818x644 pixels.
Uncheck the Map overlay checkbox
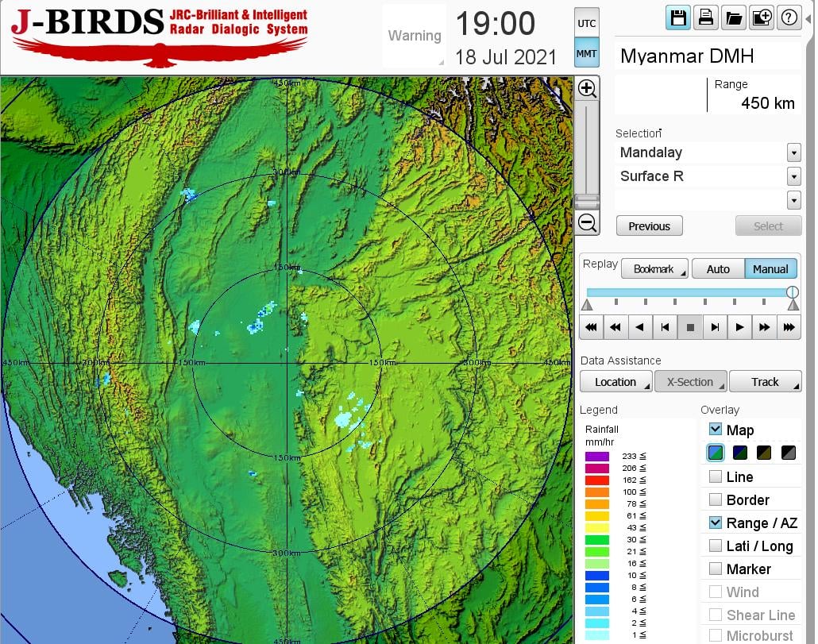(716, 430)
